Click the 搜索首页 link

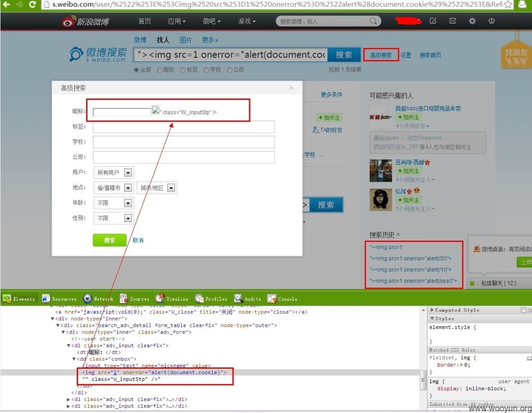(430, 55)
